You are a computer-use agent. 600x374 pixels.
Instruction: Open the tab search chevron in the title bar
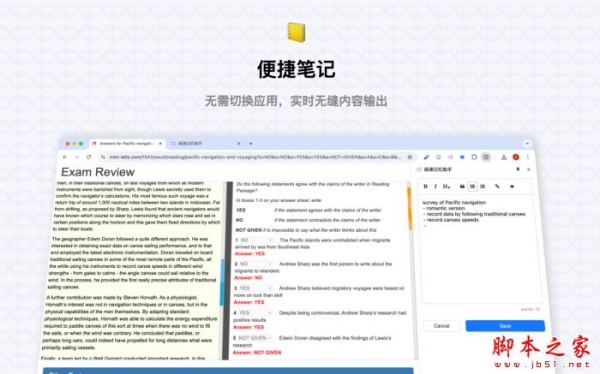click(527, 144)
